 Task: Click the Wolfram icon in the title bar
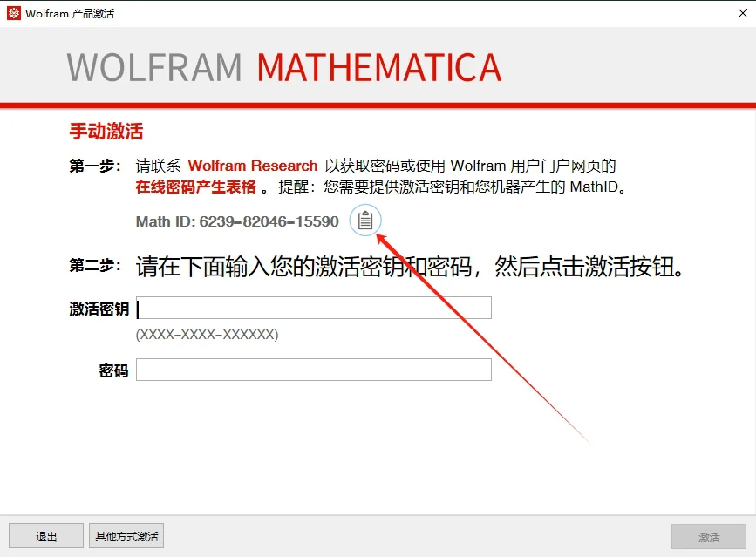click(13, 14)
